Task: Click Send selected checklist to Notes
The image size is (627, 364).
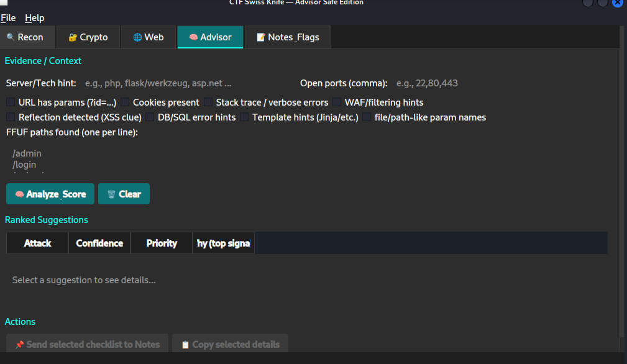Action: coord(87,344)
